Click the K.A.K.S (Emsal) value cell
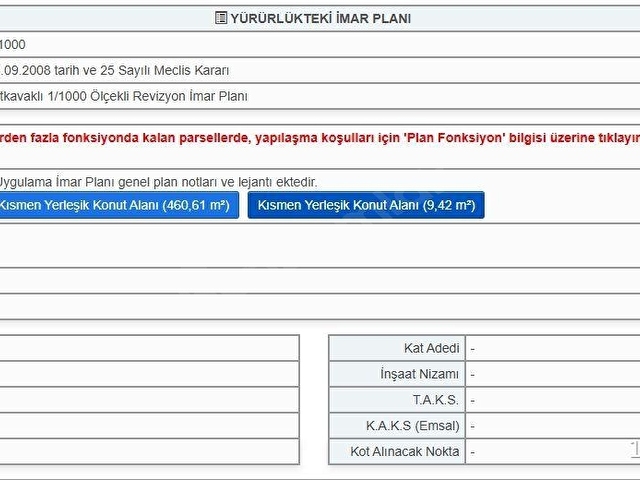640x480 pixels. pyautogui.click(x=553, y=426)
